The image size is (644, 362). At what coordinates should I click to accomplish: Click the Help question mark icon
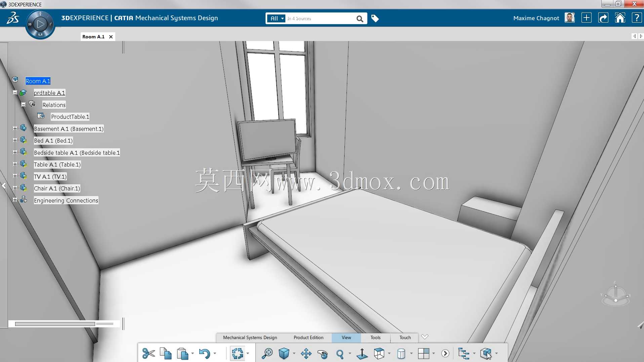pos(637,18)
